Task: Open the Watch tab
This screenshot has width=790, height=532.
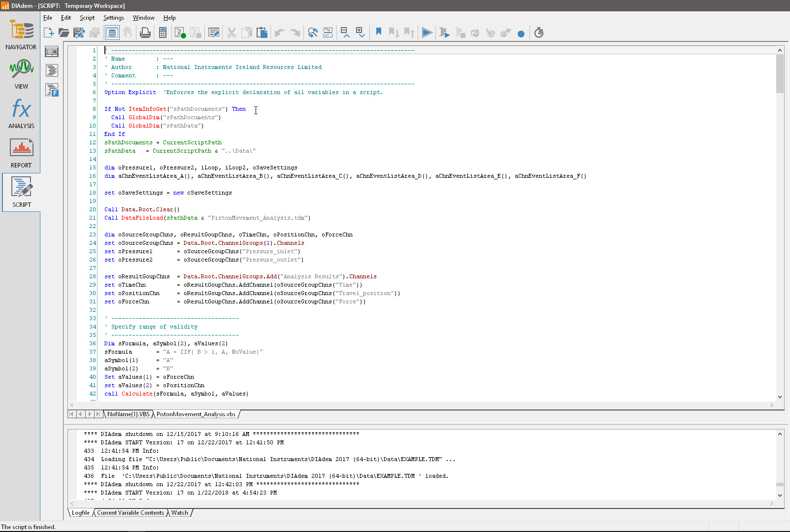Action: point(180,513)
